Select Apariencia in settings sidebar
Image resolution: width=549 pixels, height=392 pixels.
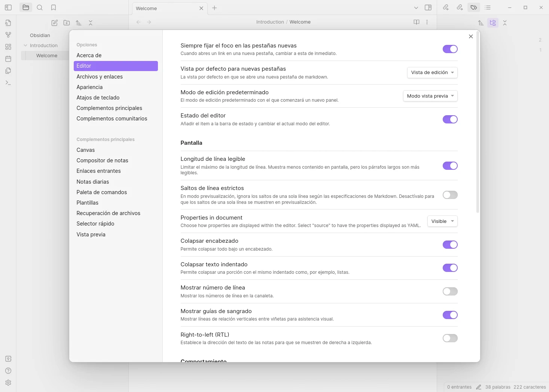pyautogui.click(x=89, y=87)
